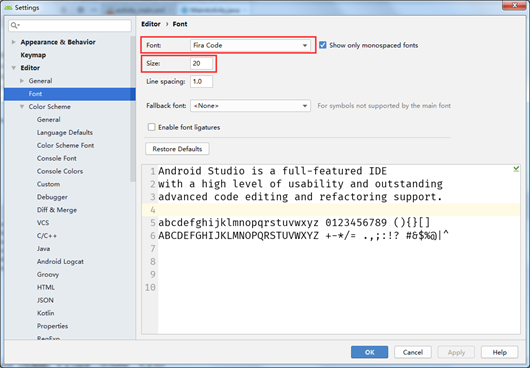Open Language Defaults color settings
The image size is (530, 368).
(65, 132)
